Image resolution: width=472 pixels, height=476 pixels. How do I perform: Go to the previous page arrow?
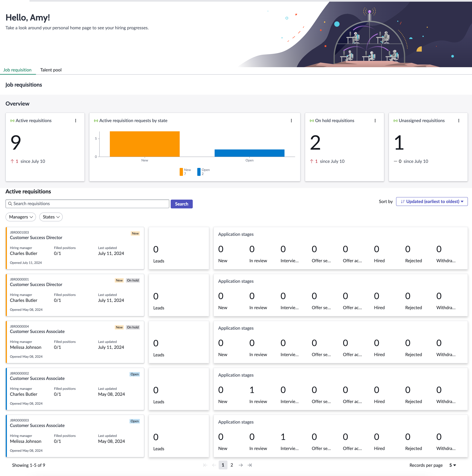click(x=214, y=465)
